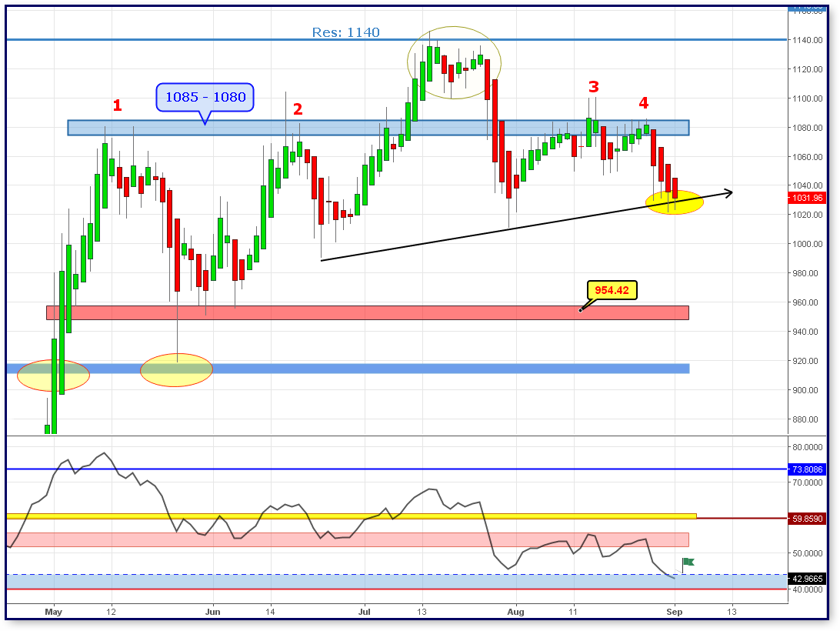Select the red 1031.96 current price tag
840x631 pixels.
pos(808,198)
